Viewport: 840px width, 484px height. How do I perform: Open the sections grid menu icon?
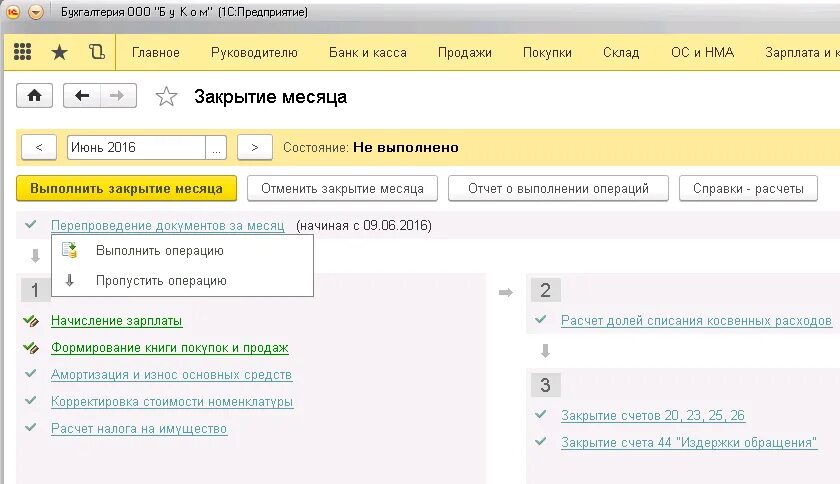coord(22,52)
